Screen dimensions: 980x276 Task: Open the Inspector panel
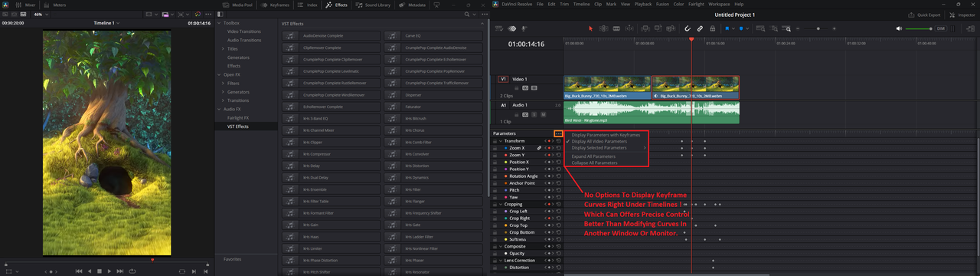[963, 15]
